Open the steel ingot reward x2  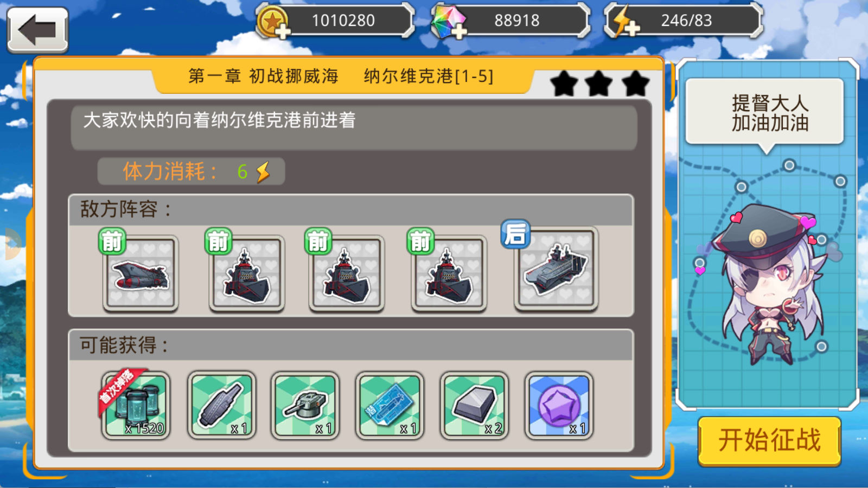[x=474, y=405]
